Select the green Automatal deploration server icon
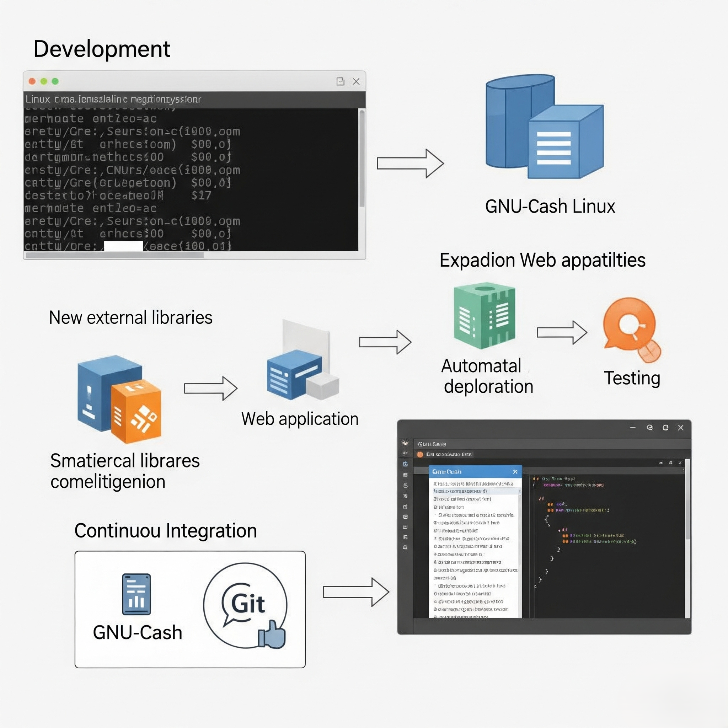The width and height of the screenshot is (728, 728). tap(484, 316)
